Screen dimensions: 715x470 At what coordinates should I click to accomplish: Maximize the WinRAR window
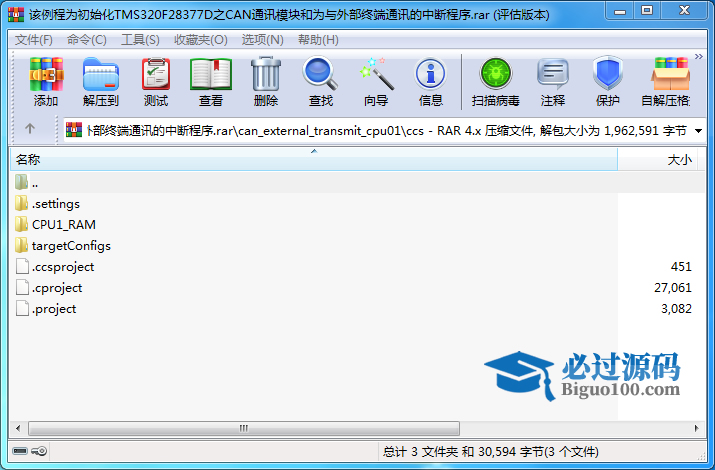(x=647, y=10)
